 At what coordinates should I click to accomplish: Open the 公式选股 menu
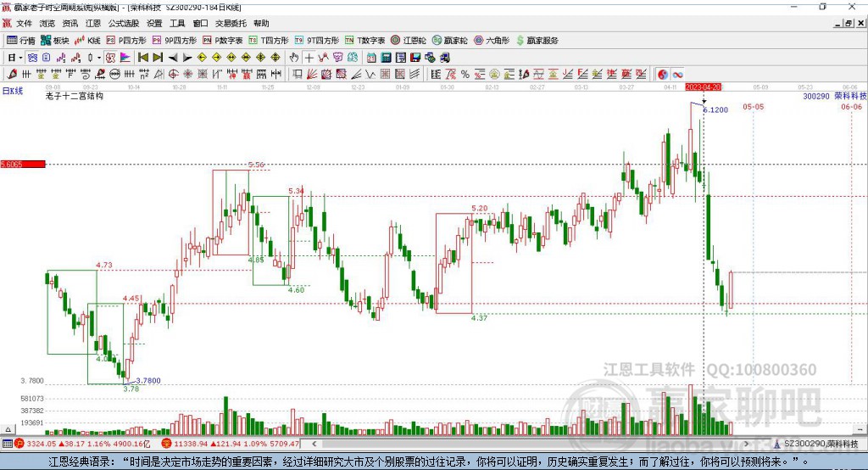pos(124,23)
